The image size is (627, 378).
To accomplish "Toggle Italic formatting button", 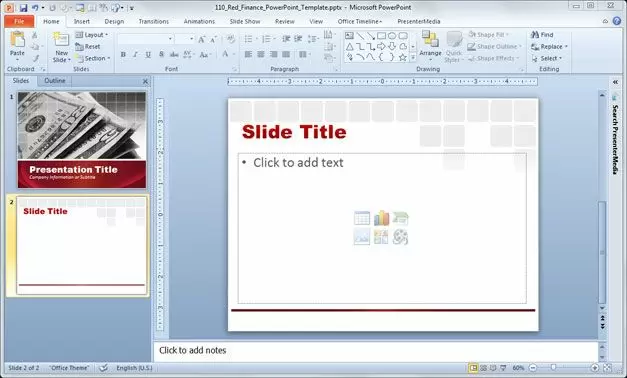I will [x=136, y=54].
